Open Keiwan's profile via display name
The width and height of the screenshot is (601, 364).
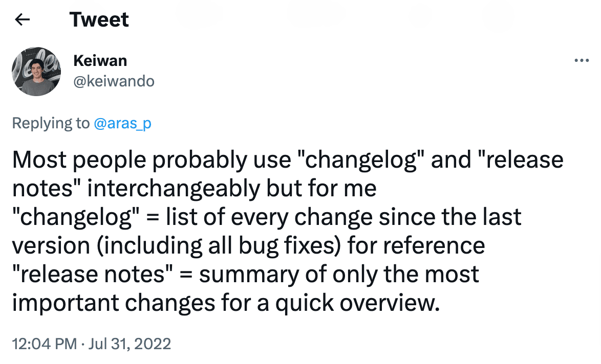point(100,61)
